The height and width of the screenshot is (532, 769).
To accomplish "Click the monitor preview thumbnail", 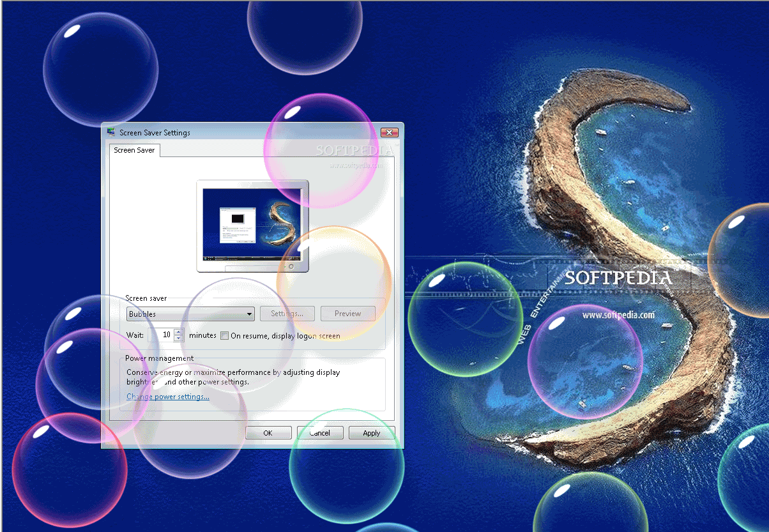I will [x=252, y=225].
